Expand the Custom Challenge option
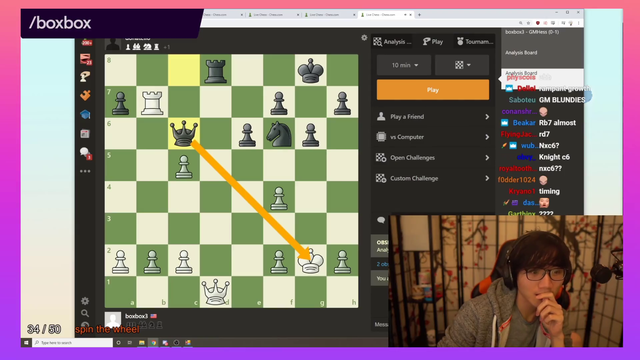This screenshot has height=360, width=640. [x=433, y=178]
